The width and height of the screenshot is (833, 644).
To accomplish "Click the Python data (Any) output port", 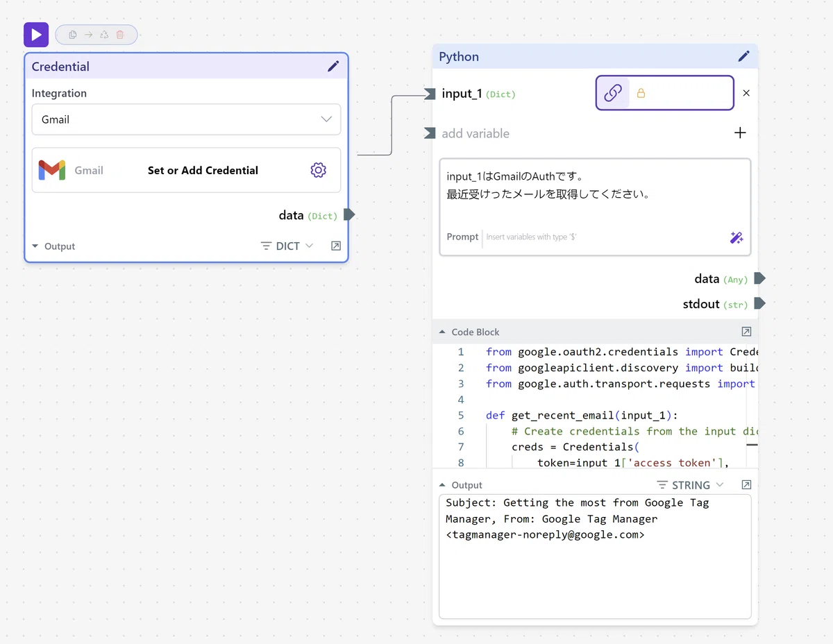I will pos(759,278).
